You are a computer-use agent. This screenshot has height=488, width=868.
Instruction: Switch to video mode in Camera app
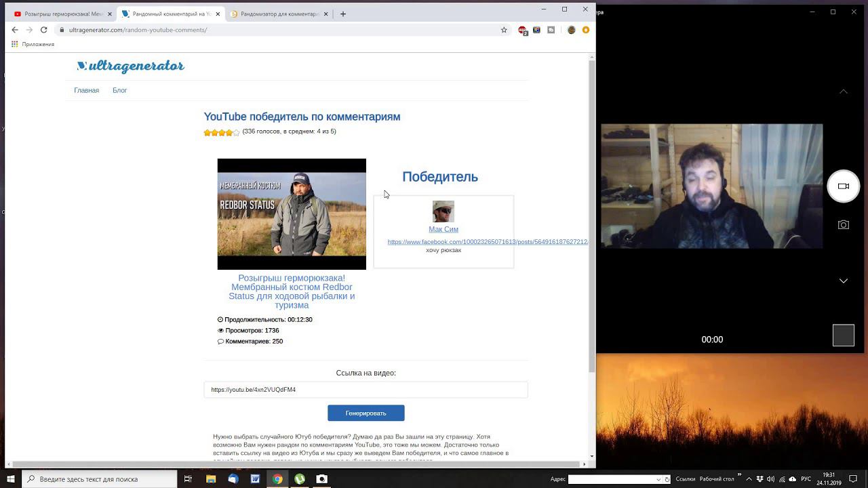(x=844, y=186)
